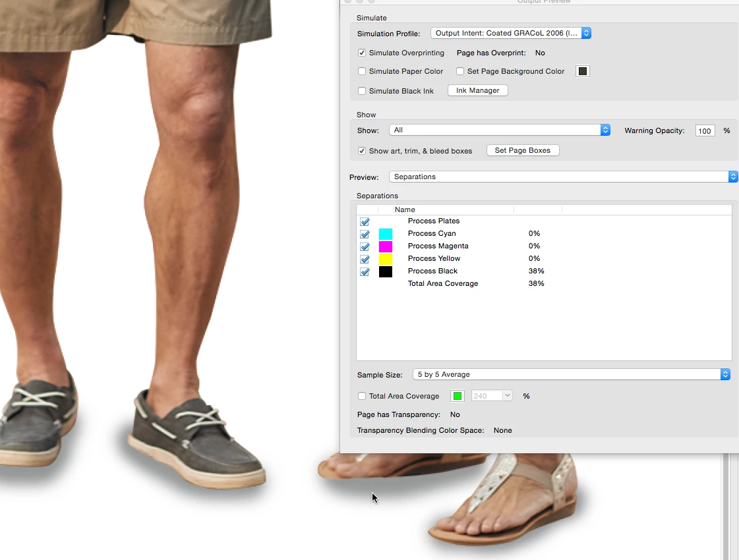Enable Set Page Background Color checkbox
Screen dimensions: 739x560
(460, 71)
